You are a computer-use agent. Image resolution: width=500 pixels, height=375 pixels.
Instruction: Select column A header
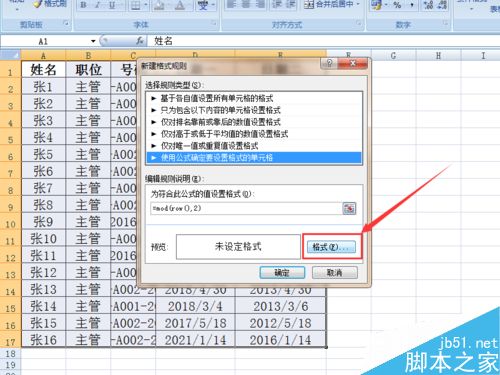(x=43, y=55)
